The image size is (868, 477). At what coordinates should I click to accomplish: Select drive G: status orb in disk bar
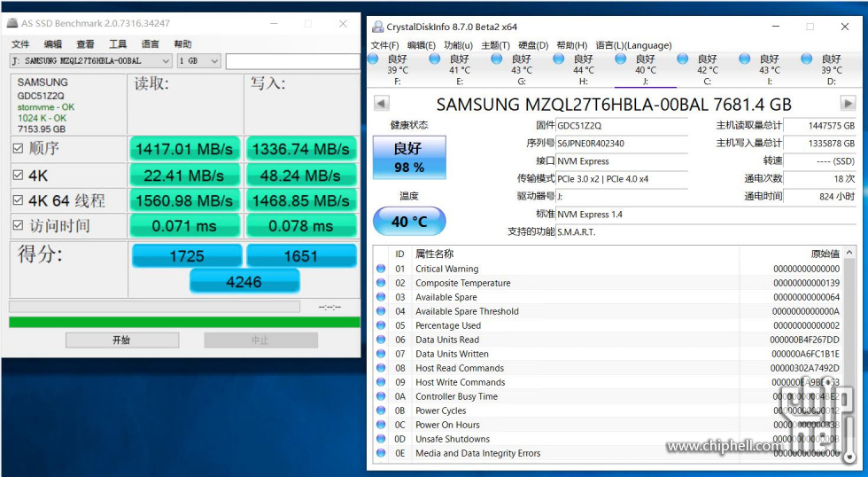(497, 59)
